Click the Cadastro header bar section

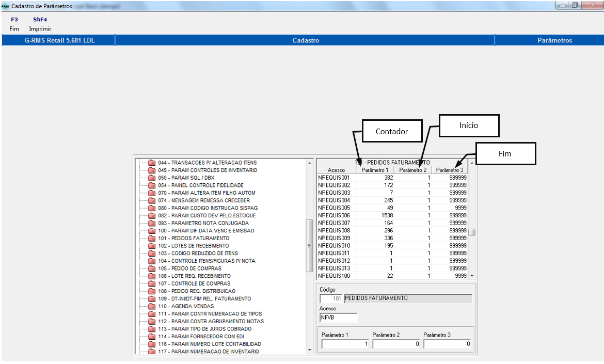(x=305, y=40)
